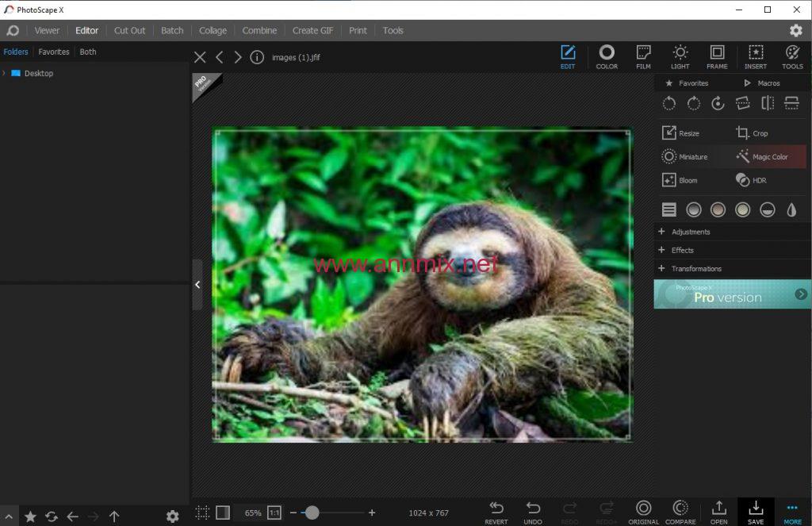The height and width of the screenshot is (526, 812).
Task: Expand the Effects section
Action: pos(733,250)
